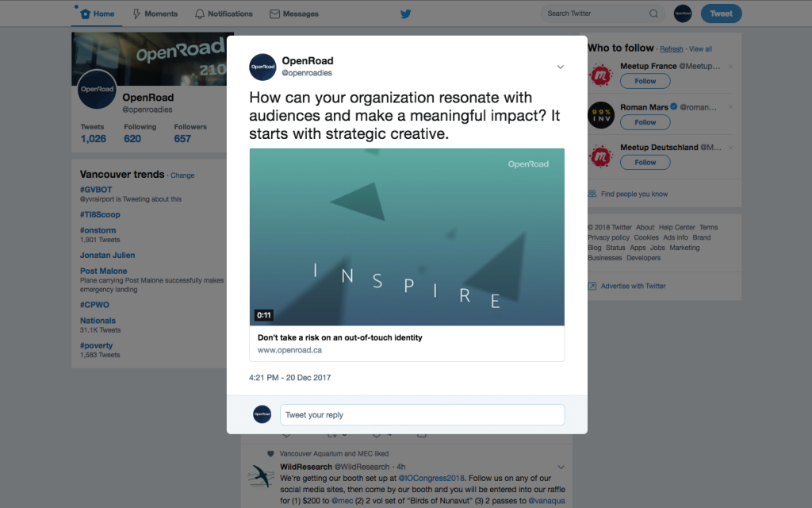Click the Advertise arrow icon

(x=592, y=286)
